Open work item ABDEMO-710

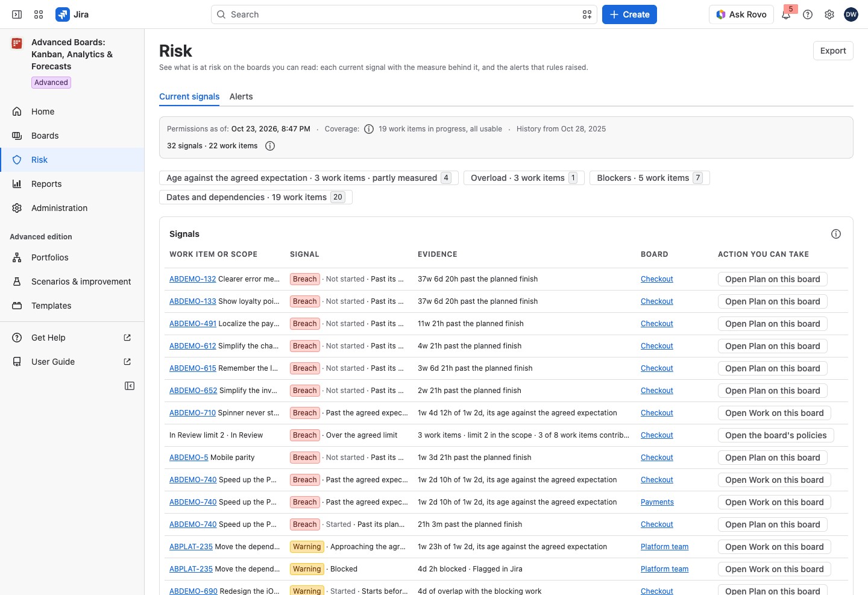click(x=192, y=413)
